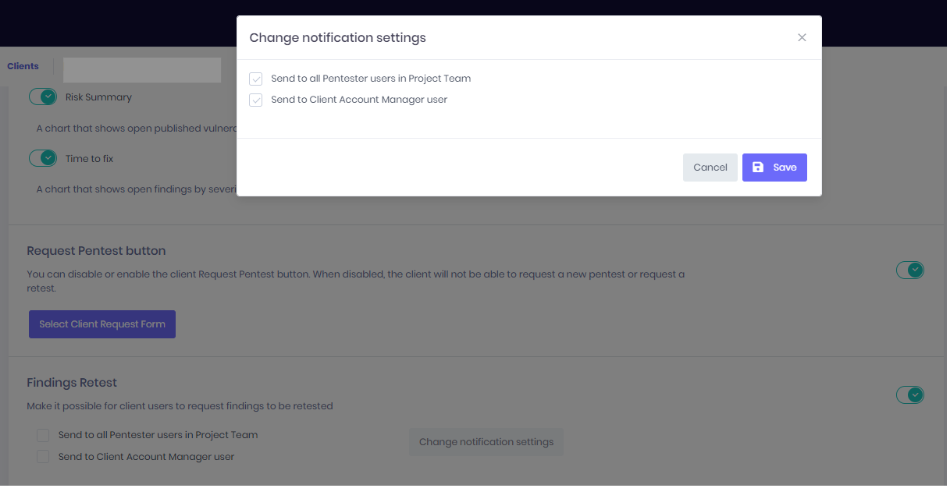
Task: Click the 'Time to fix' label text
Action: (x=89, y=158)
